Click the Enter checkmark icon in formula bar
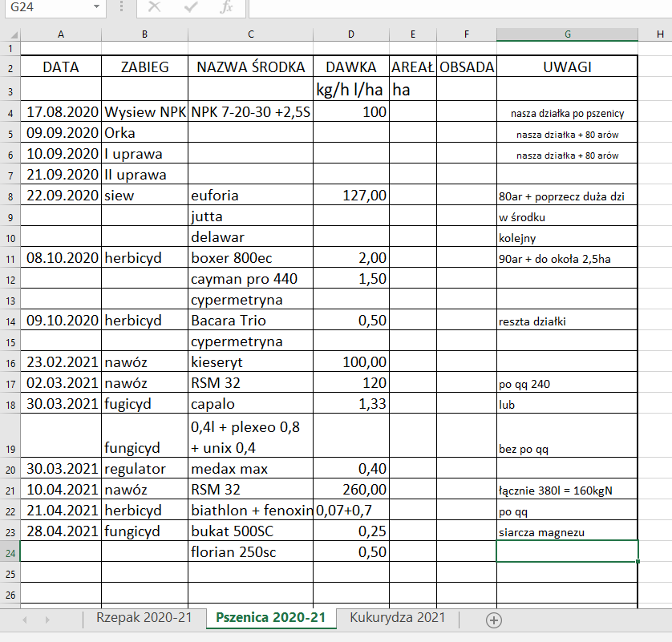This screenshot has width=672, height=642. point(191,7)
